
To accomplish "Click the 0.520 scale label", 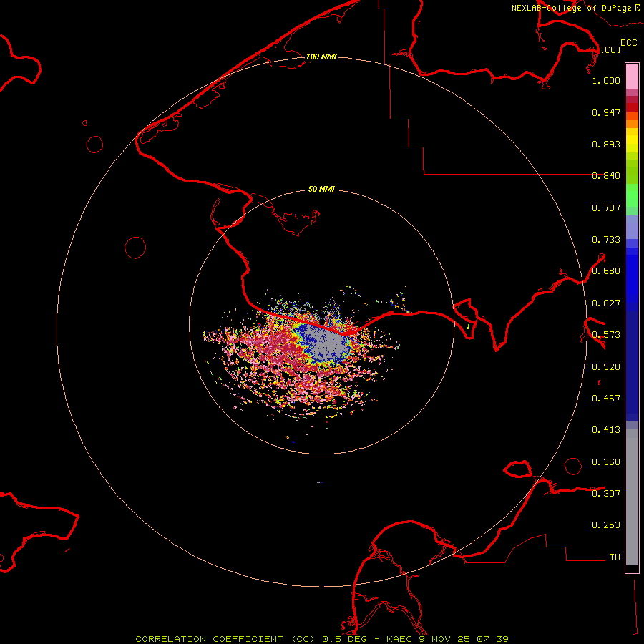I will 606,367.
